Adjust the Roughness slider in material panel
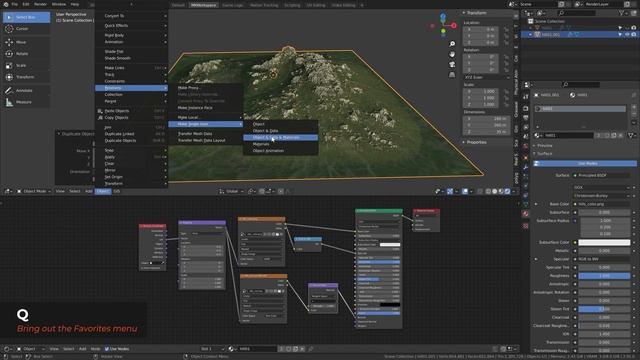Viewport: 640px width, 360px height. click(604, 276)
